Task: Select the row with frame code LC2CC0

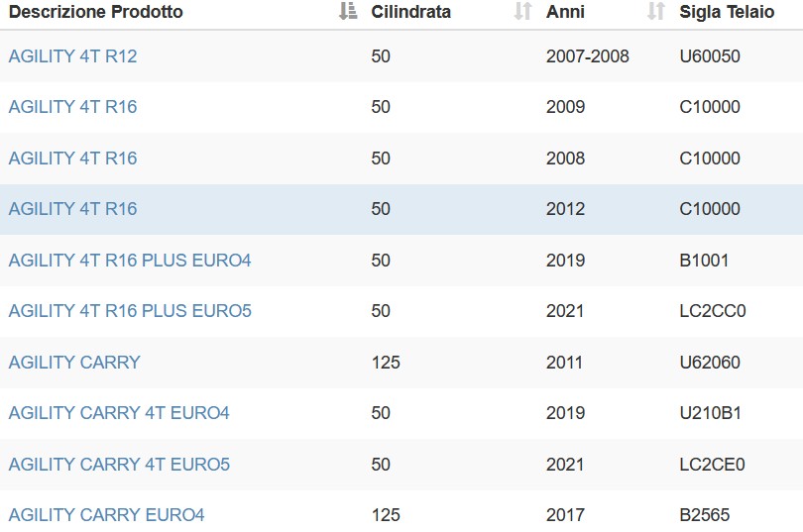Action: pos(401,311)
